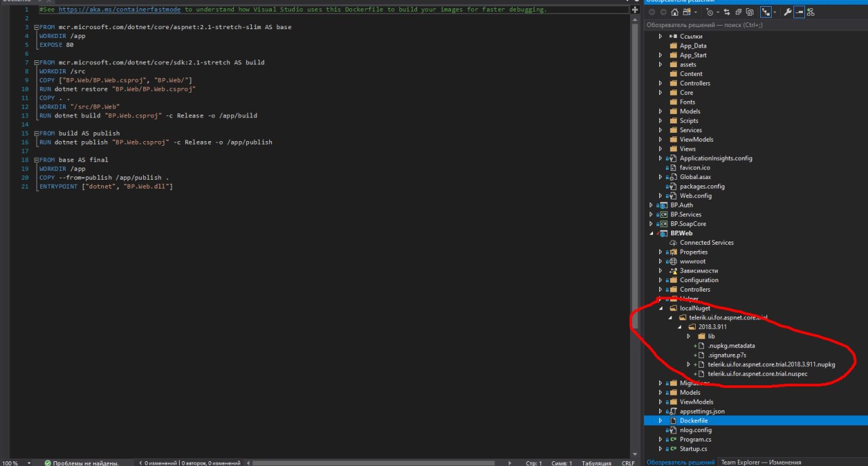Screen dimensions: 868x466
Task: Open the aka.ms/containerfastmode link
Action: (119, 9)
